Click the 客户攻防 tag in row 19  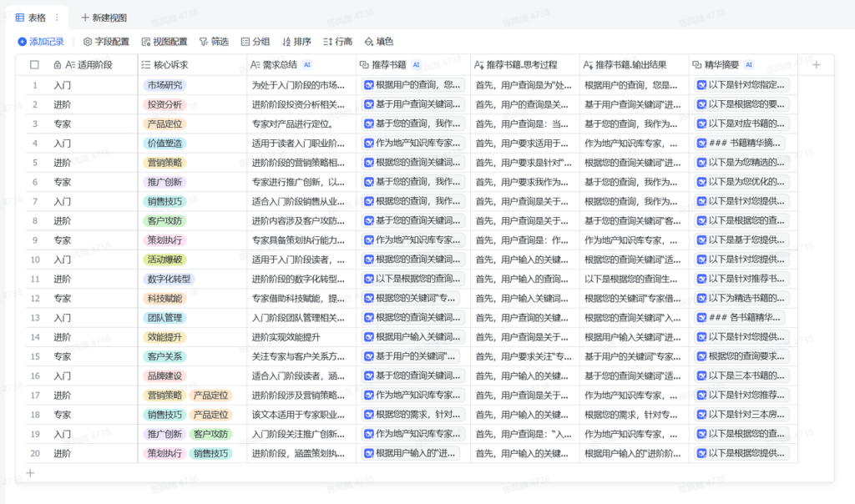211,434
